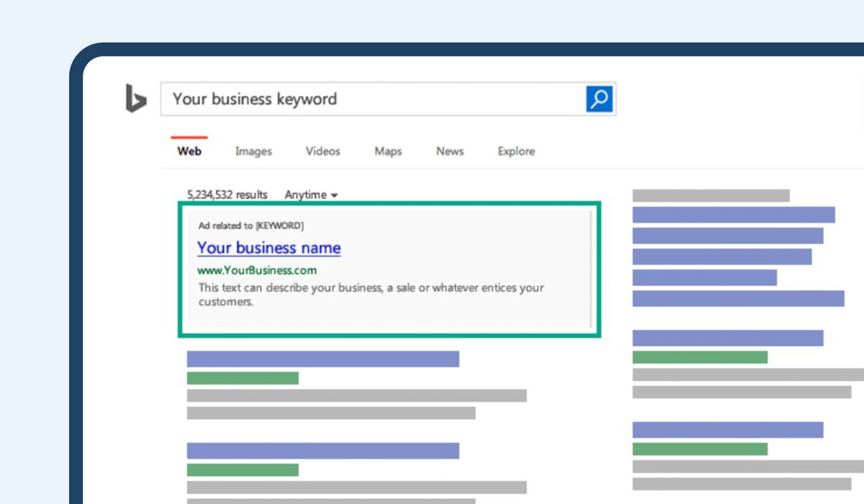864x504 pixels.
Task: Click the first green URL bar in right sidebar
Action: click(700, 357)
